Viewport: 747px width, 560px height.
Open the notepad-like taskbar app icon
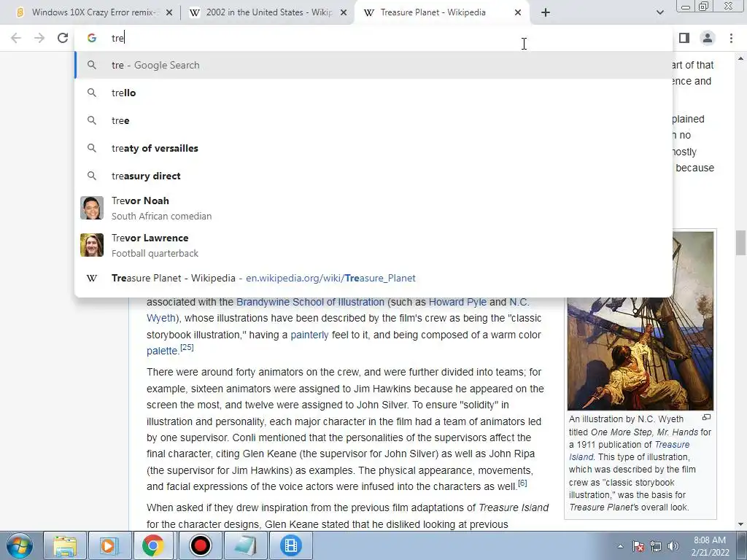(x=245, y=545)
